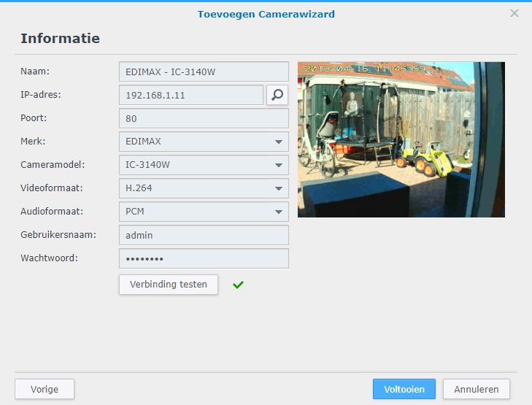Viewport: 532px width, 405px height.
Task: Expand the Audioformaat PCM dropdown
Action: [204, 212]
